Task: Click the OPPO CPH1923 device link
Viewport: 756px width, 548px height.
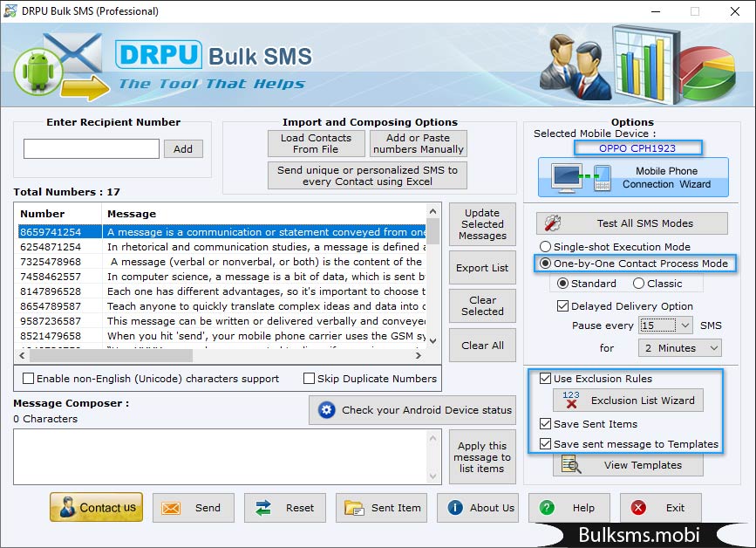Action: click(637, 148)
